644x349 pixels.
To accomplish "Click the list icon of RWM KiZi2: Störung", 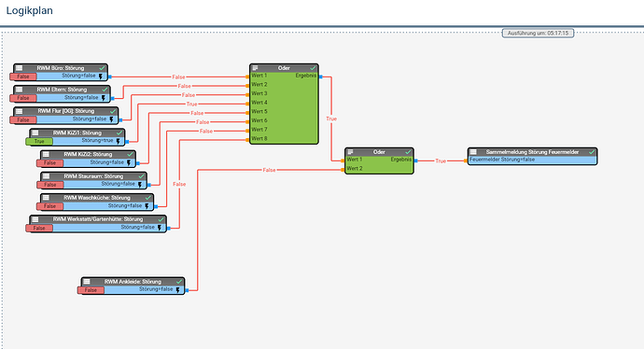I will click(x=46, y=154).
